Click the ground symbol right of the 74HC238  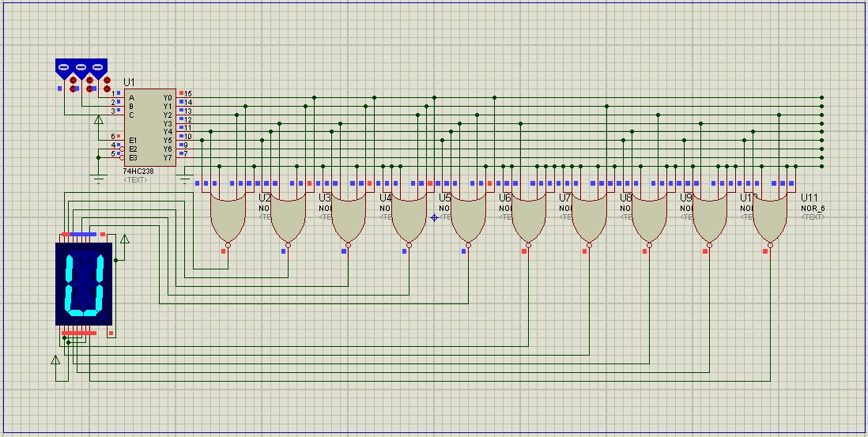tap(186, 178)
